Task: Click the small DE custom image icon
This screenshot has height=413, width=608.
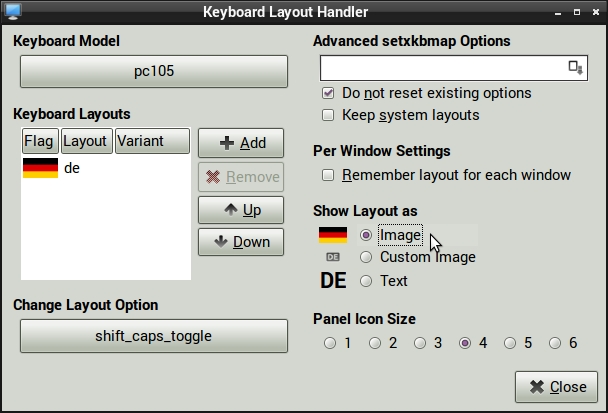Action: tap(333, 257)
